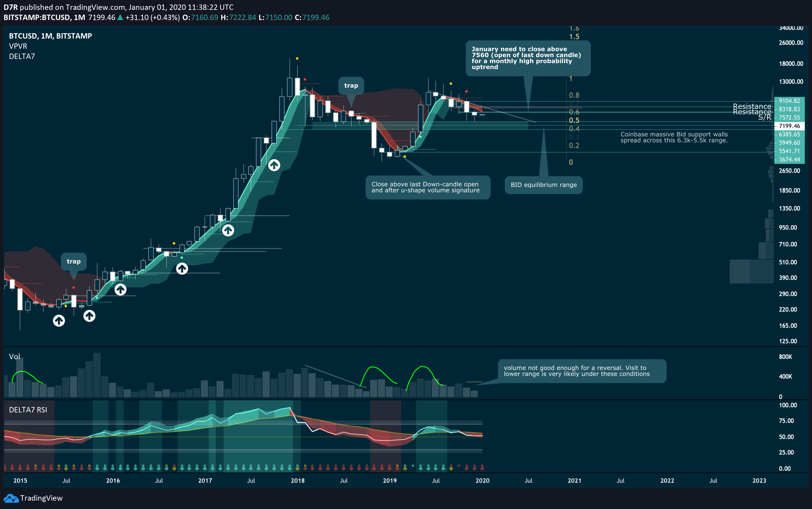
Task: Click the close value C:7199.46 in header
Action: coord(312,18)
